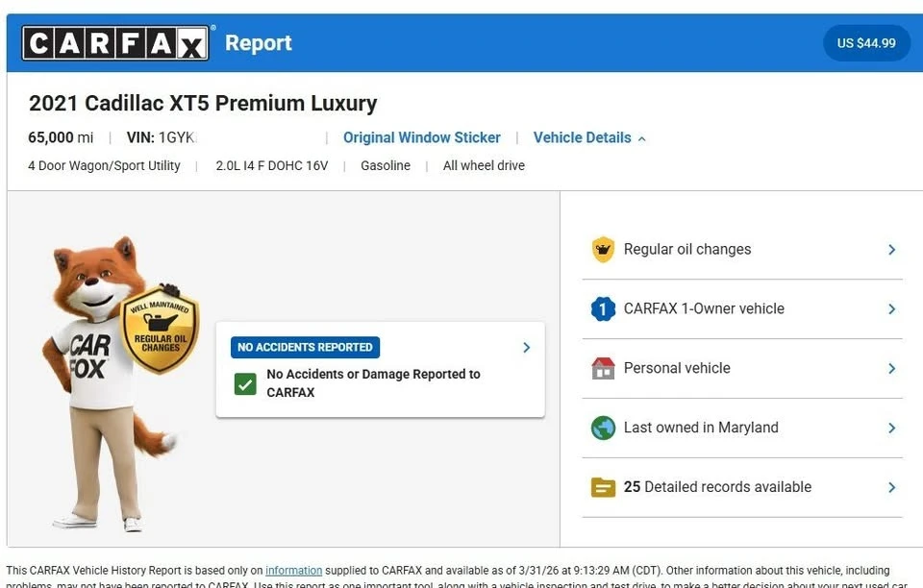Expand Personal vehicle row chevron

[x=892, y=368]
